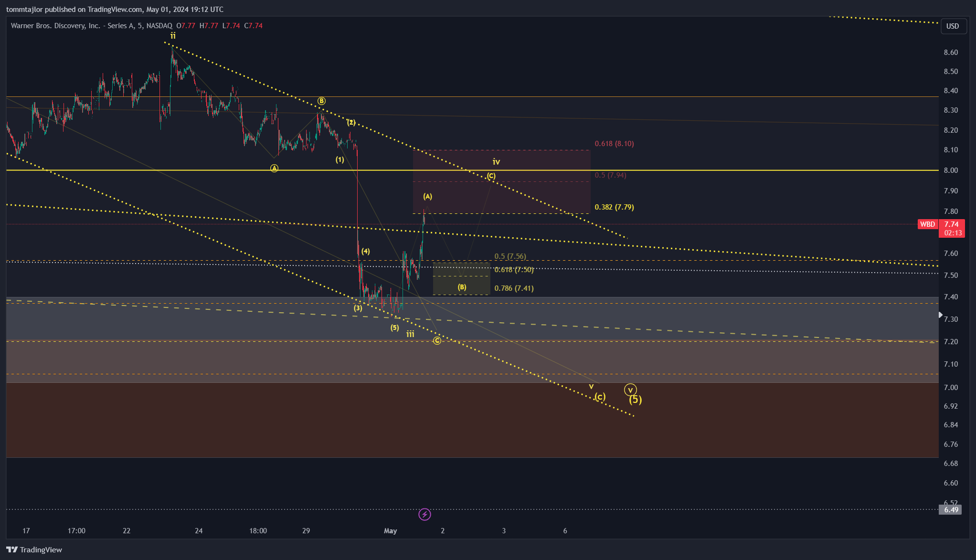Viewport: 976px width, 560px height.
Task: Select the (c) label near 7.00
Action: 600,396
